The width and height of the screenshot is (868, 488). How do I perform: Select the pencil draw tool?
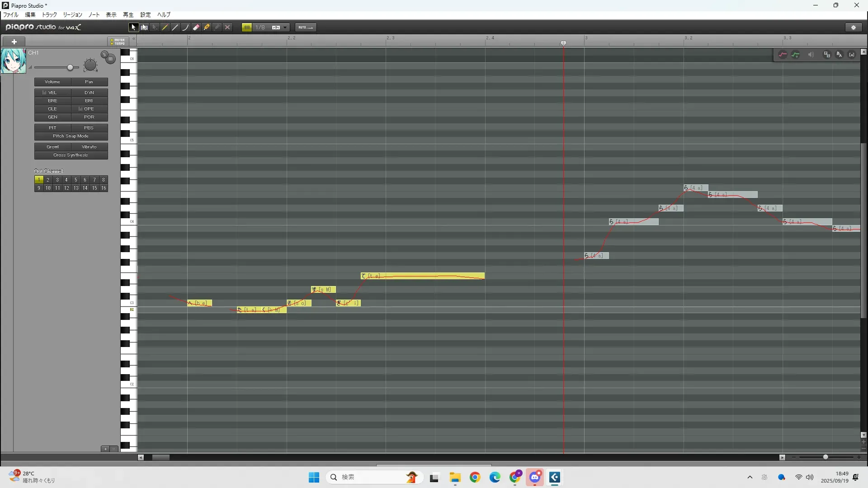[165, 28]
